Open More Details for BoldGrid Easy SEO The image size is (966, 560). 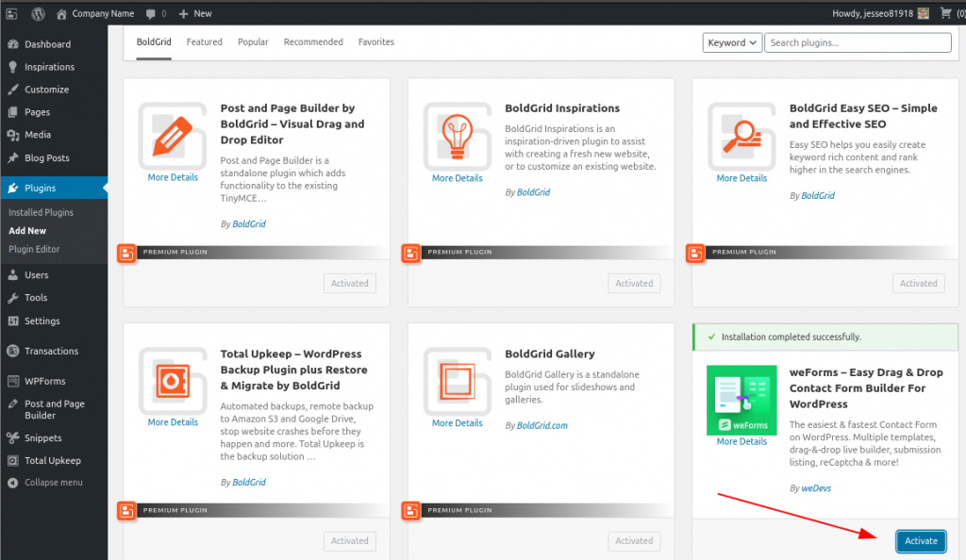pyautogui.click(x=741, y=178)
